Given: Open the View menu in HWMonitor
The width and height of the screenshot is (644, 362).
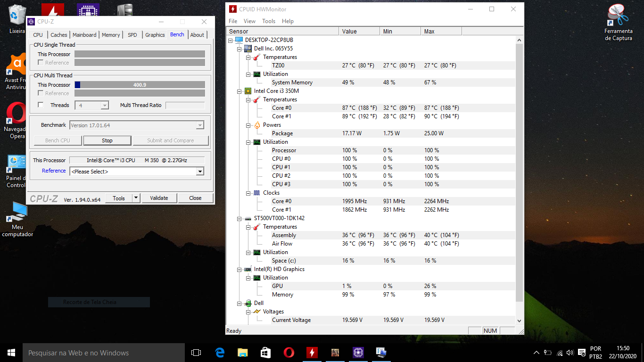Looking at the screenshot, I should coord(250,21).
